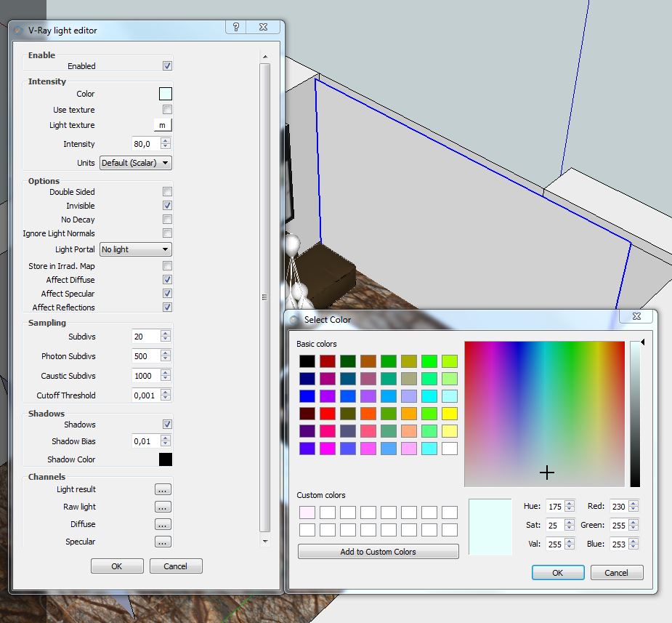Image resolution: width=672 pixels, height=623 pixels.
Task: Close the Select Color dialog
Action: (x=636, y=316)
